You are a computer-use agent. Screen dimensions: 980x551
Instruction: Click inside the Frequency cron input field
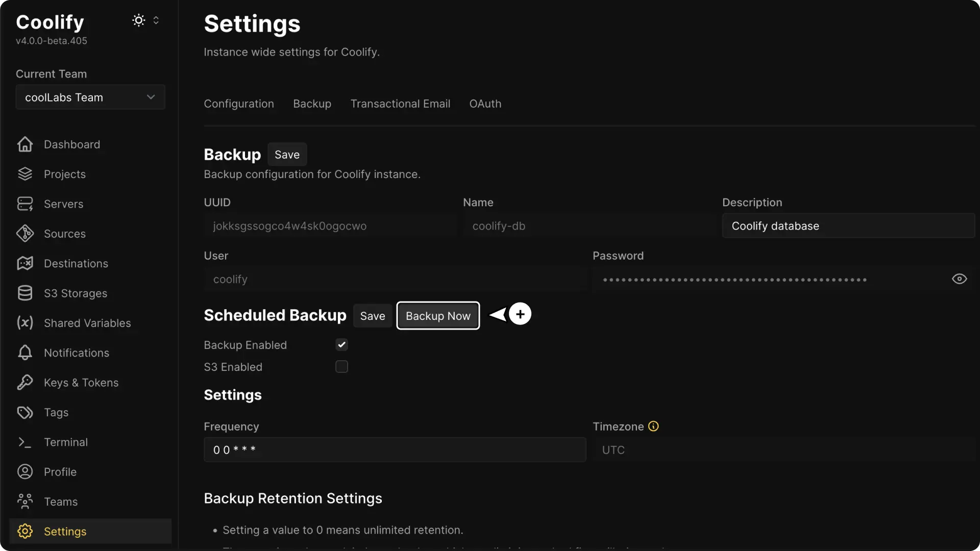click(x=395, y=449)
